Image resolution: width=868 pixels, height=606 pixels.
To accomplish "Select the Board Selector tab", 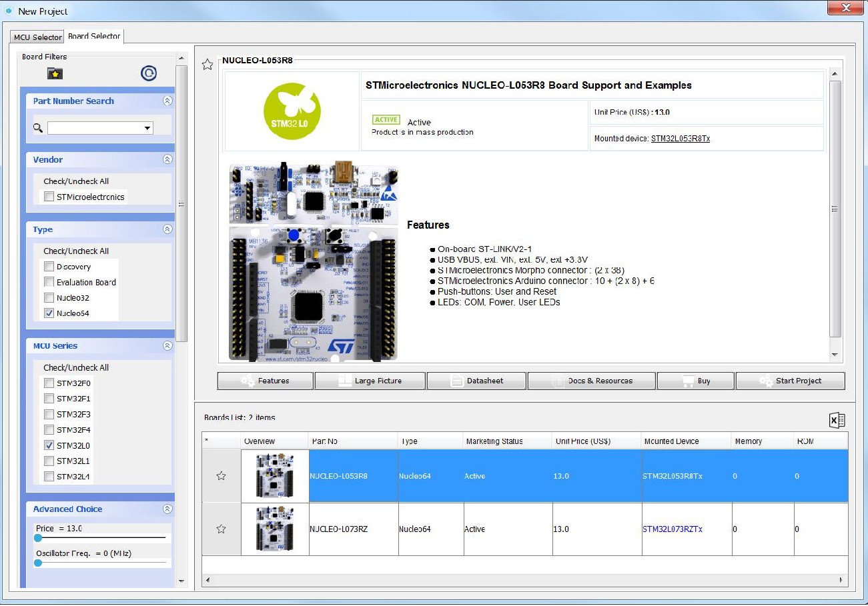I will pyautogui.click(x=94, y=36).
